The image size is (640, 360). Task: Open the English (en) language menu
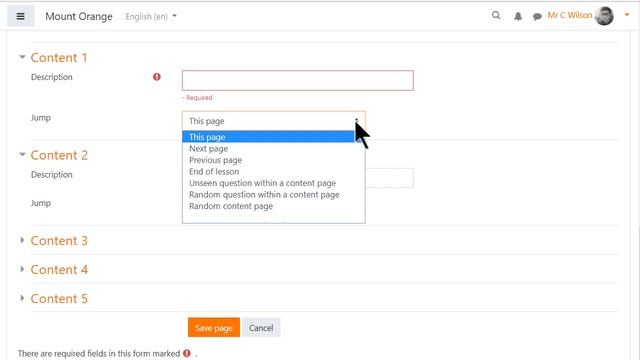151,16
